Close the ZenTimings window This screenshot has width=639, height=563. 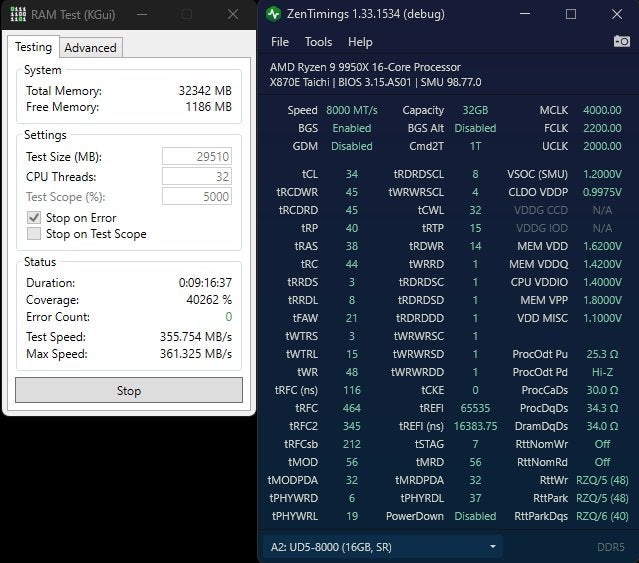click(617, 14)
